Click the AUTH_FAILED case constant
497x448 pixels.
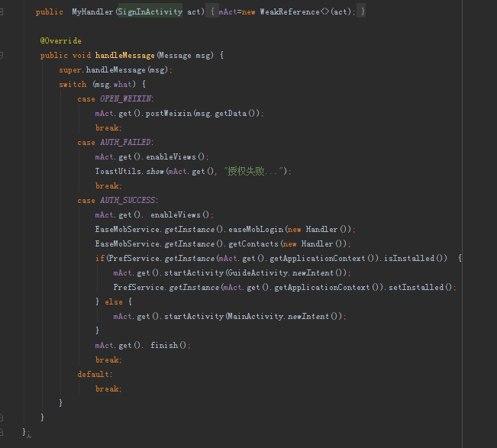pos(125,142)
